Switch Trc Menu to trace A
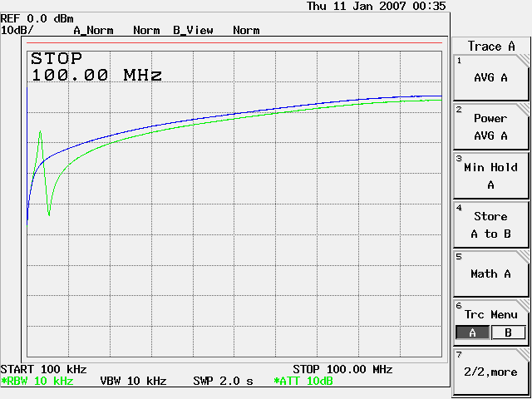 (x=472, y=332)
